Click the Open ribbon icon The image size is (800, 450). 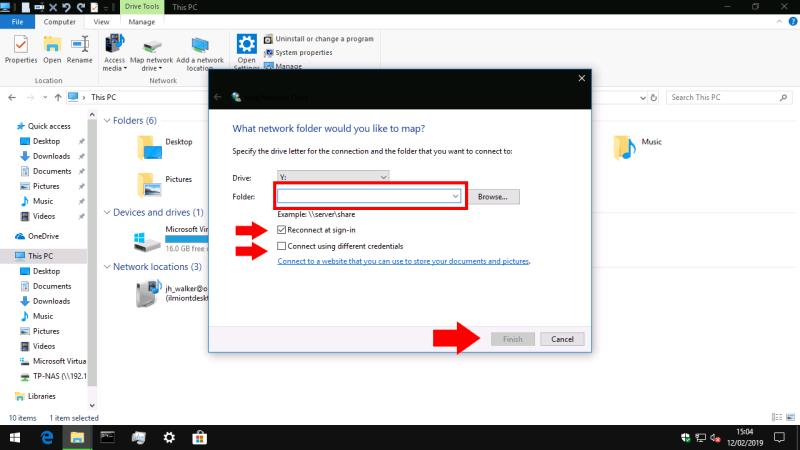(52, 49)
